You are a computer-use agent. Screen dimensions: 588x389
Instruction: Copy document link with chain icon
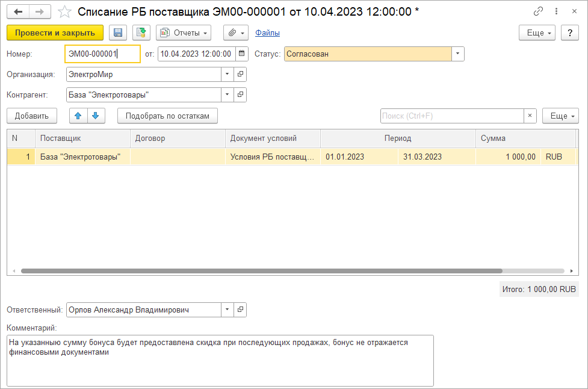point(538,11)
